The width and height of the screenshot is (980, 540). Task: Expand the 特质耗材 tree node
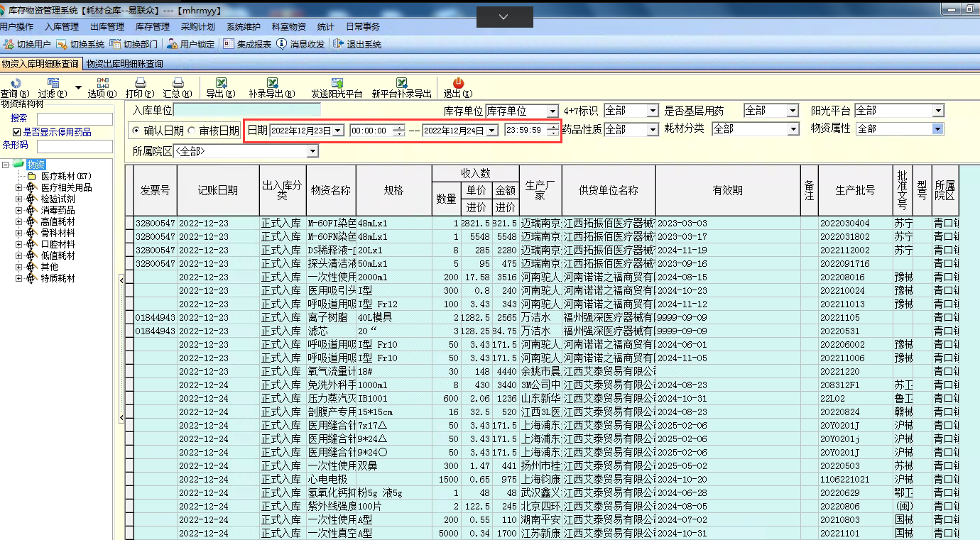point(19,278)
